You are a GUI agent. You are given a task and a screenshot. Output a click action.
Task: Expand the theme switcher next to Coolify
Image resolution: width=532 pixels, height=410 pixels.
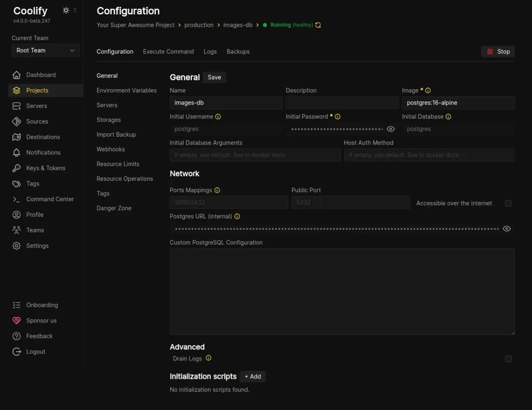[69, 10]
